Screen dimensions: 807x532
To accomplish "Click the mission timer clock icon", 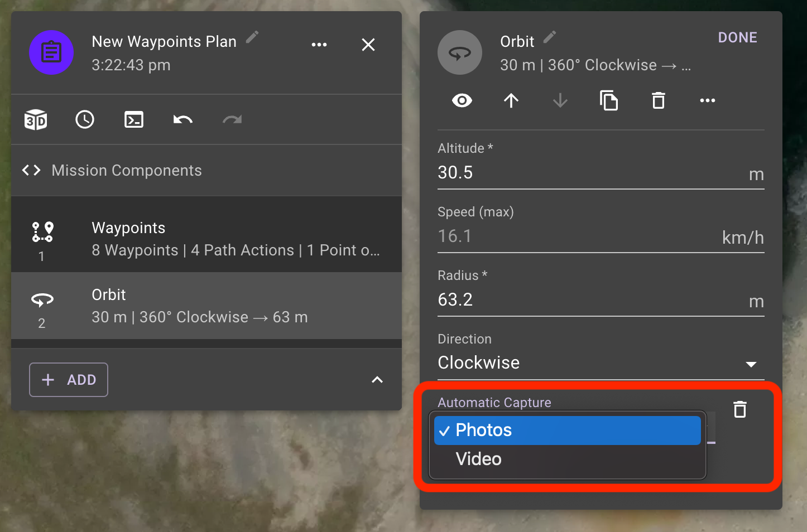I will tap(84, 119).
